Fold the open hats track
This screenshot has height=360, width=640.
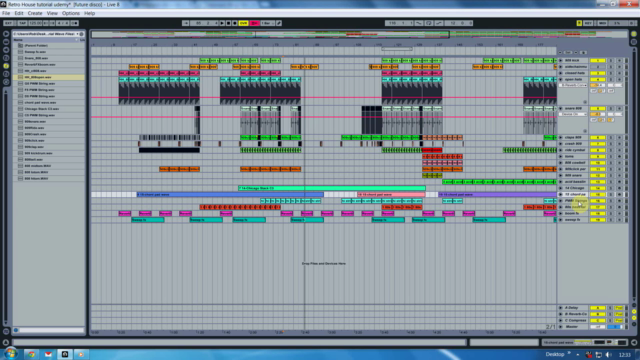coord(560,79)
